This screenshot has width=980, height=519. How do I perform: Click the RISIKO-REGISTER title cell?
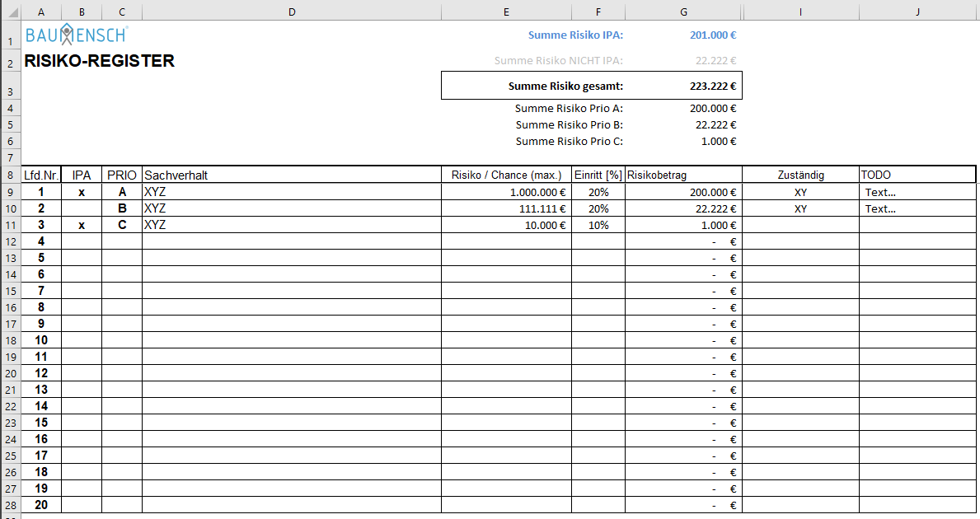coord(99,62)
